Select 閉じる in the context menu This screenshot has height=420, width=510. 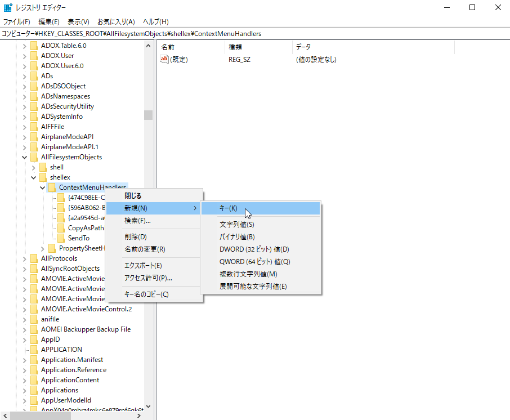pyautogui.click(x=154, y=196)
